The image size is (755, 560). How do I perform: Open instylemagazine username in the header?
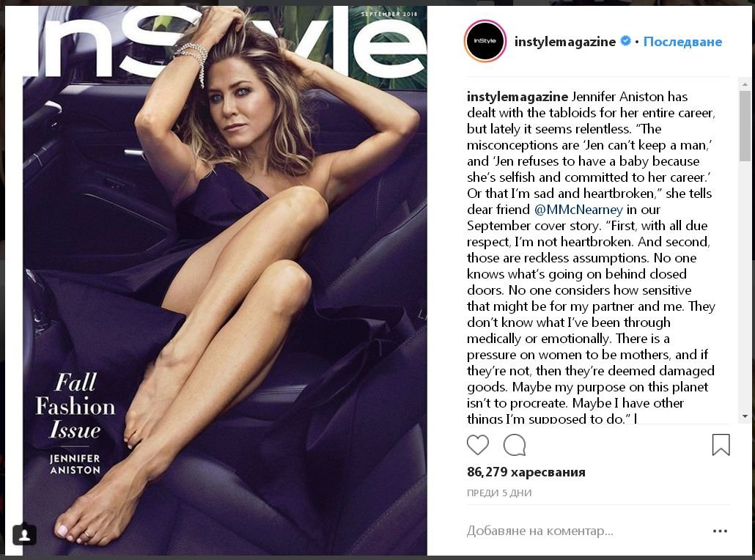pos(565,42)
